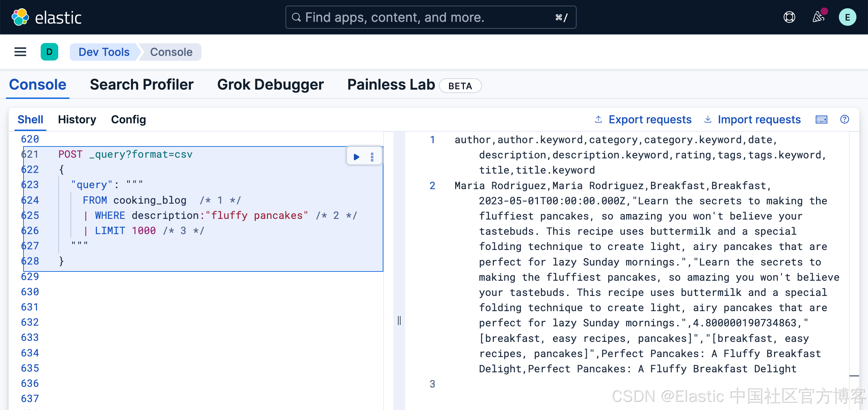Click the panel resize divider handle

(x=399, y=320)
